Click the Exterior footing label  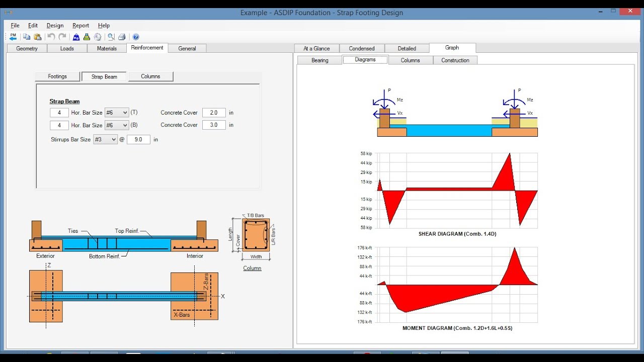click(x=45, y=256)
